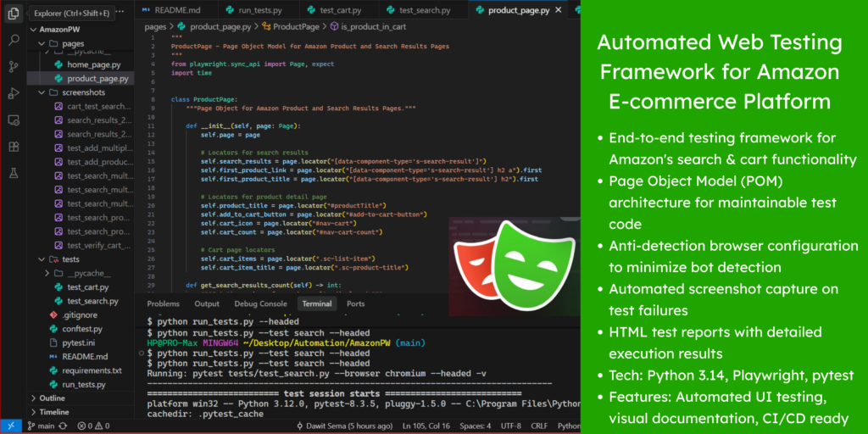The width and height of the screenshot is (868, 434).
Task: Open the Extensions view
Action: (14, 147)
